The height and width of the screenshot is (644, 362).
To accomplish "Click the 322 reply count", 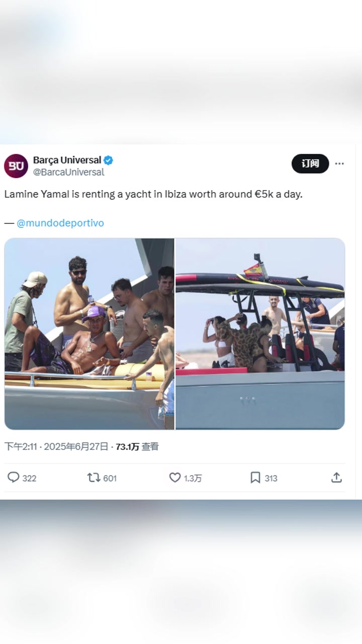I will tap(29, 478).
